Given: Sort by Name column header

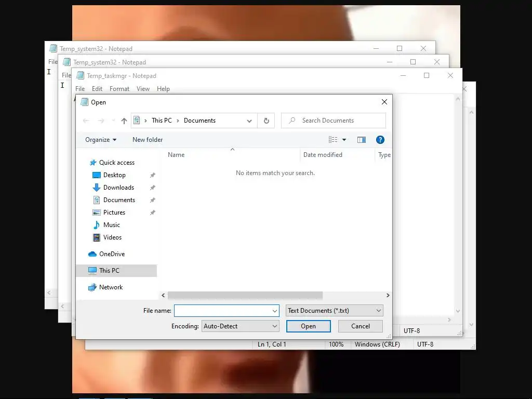Looking at the screenshot, I should (x=232, y=155).
